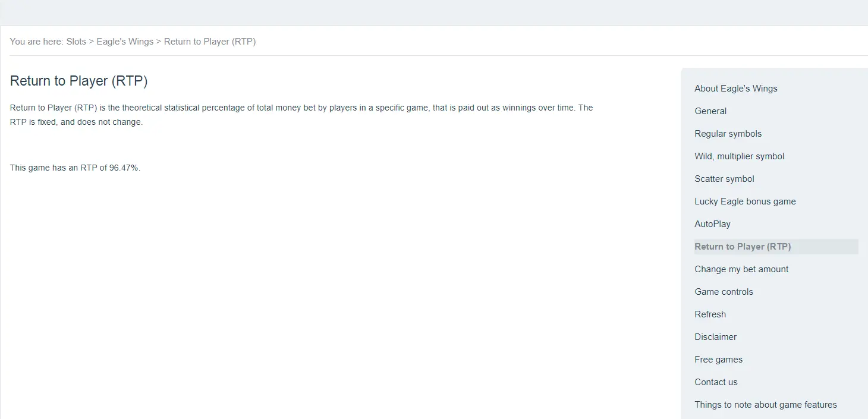Open the Contact us page
This screenshot has height=419, width=868.
716,382
